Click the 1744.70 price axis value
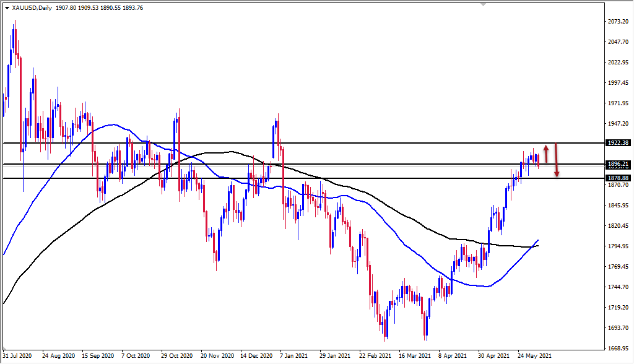The image size is (634, 364). tap(619, 287)
